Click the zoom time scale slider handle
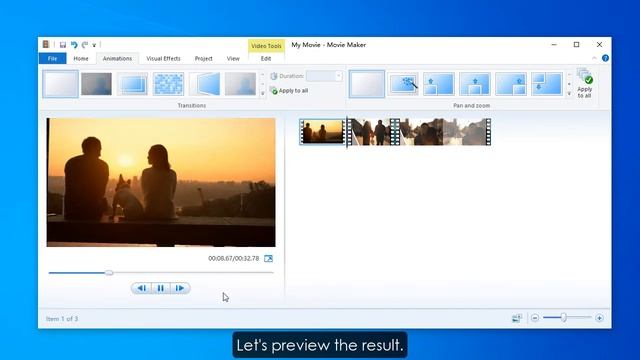This screenshot has height=360, width=640. pyautogui.click(x=563, y=318)
